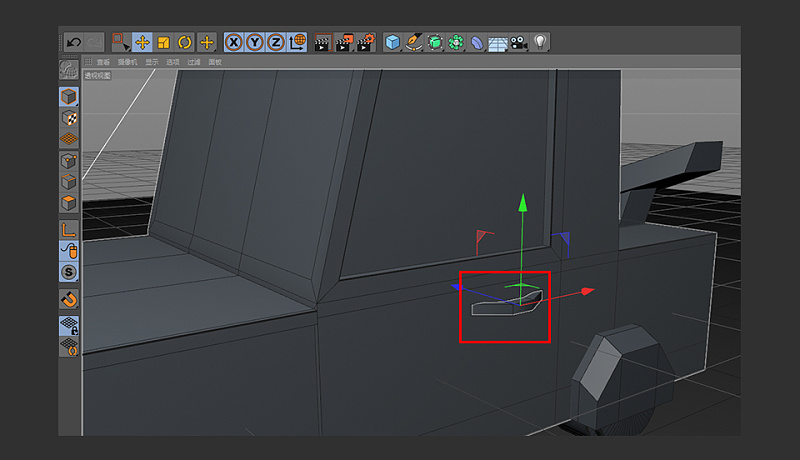The width and height of the screenshot is (800, 460).
Task: Add a Cube primitive object
Action: pyautogui.click(x=392, y=42)
